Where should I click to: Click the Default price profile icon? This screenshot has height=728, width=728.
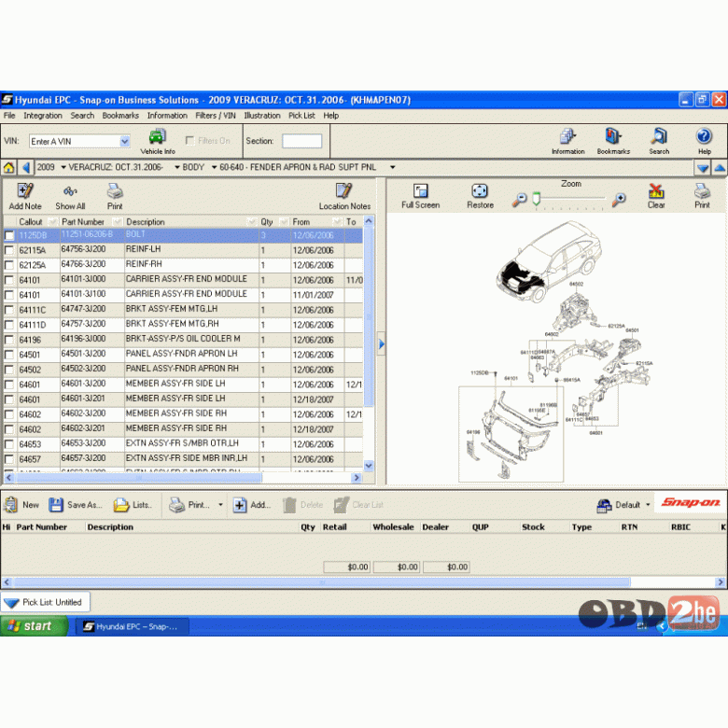click(x=604, y=505)
